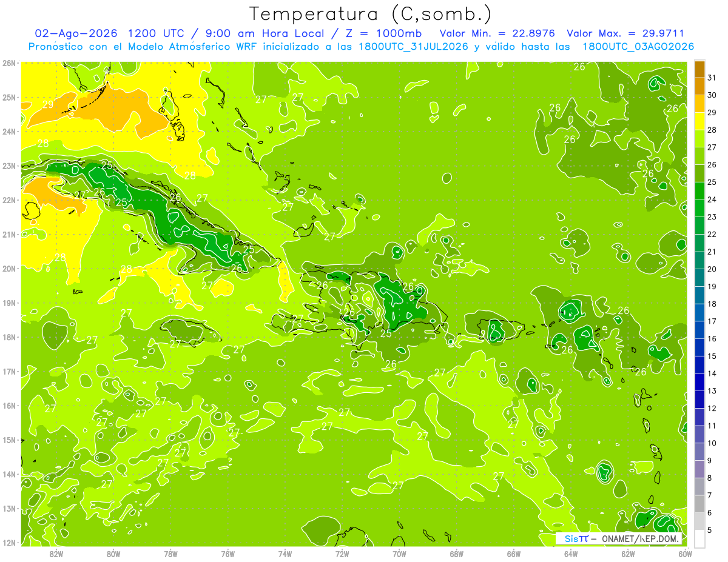728x562 pixels.
Task: Click the '82W' longitude axis label
Action: [x=56, y=554]
